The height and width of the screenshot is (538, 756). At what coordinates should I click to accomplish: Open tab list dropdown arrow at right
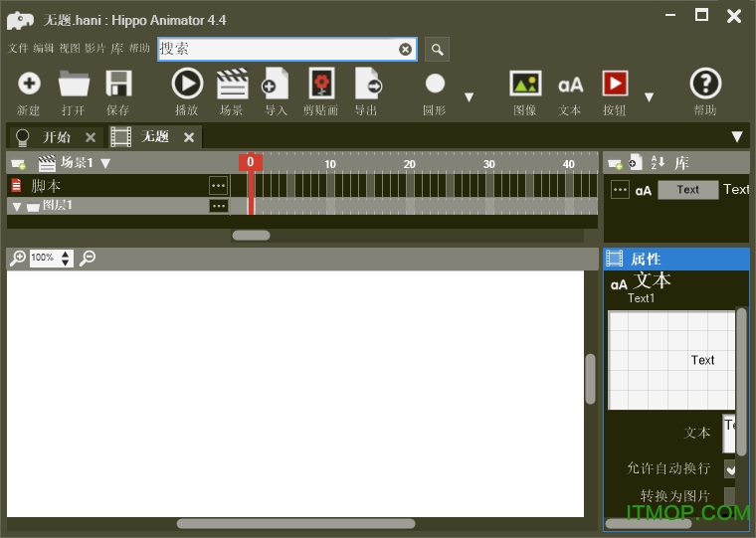tap(737, 137)
